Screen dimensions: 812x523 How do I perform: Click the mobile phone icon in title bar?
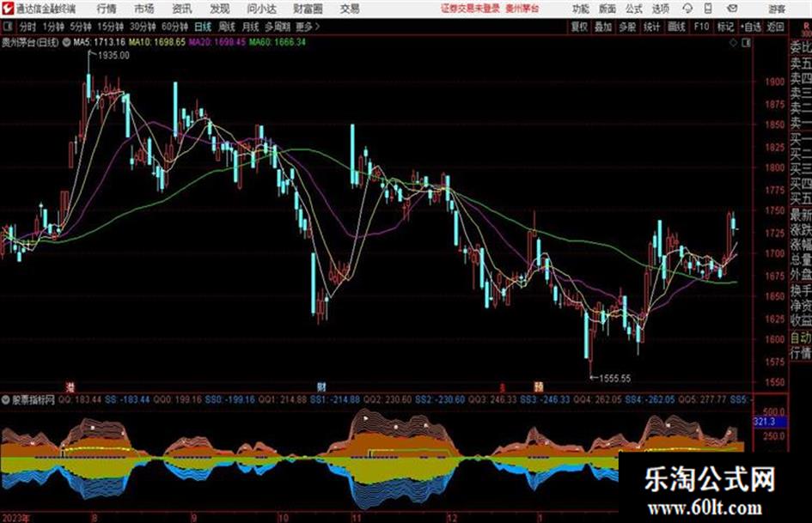(708, 9)
